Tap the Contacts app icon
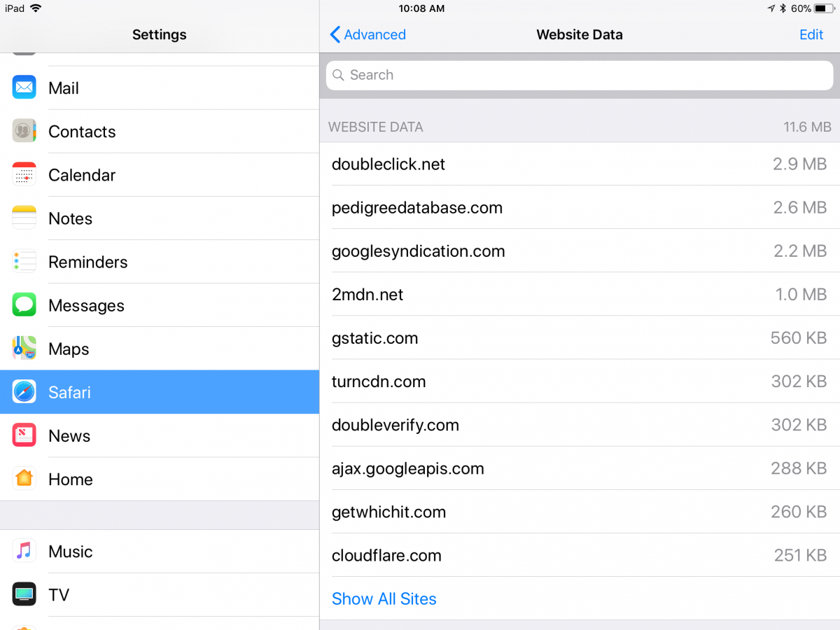The height and width of the screenshot is (630, 840). click(x=24, y=132)
